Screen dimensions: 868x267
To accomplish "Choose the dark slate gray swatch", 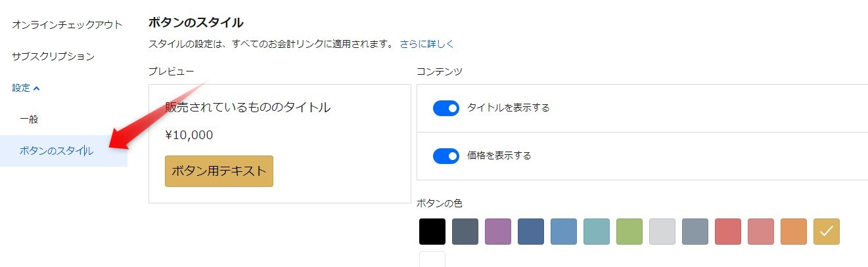I will click(465, 232).
